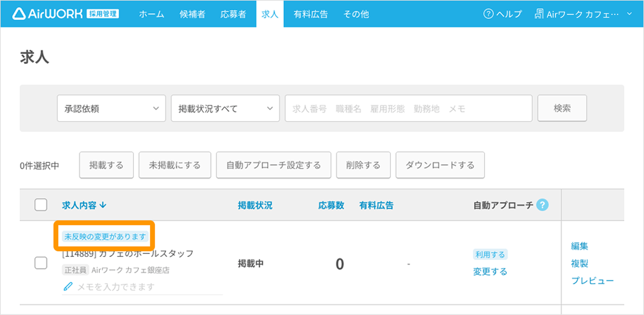The image size is (644, 315).
Task: Open the 掲載状況すべて dropdown
Action: [x=225, y=108]
